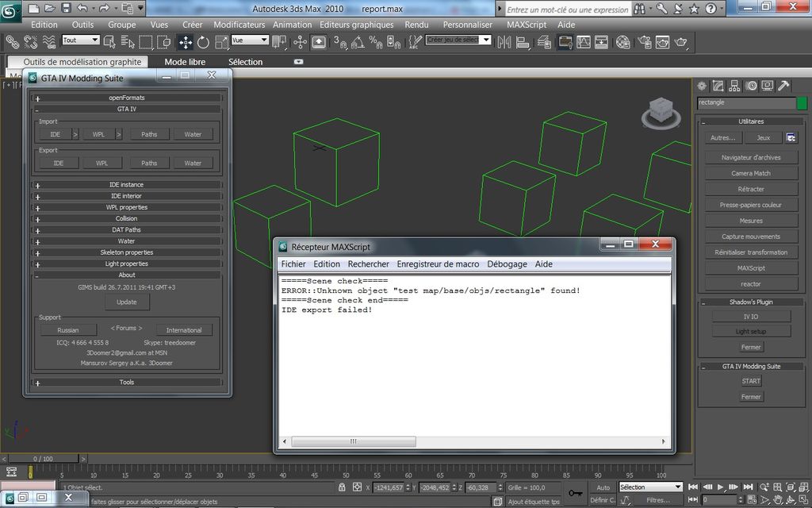The height and width of the screenshot is (508, 812).
Task: Open 'Créer jeu de sélect' named selection dropdown
Action: tap(458, 40)
